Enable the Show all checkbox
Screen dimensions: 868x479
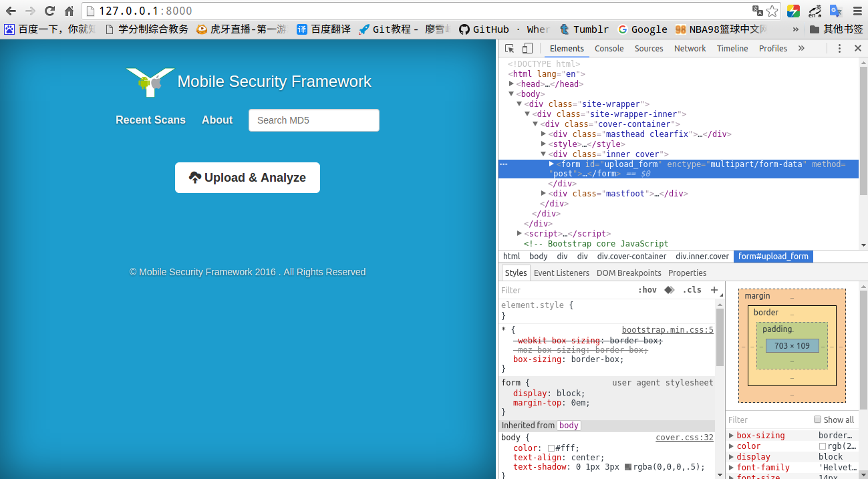pos(817,420)
